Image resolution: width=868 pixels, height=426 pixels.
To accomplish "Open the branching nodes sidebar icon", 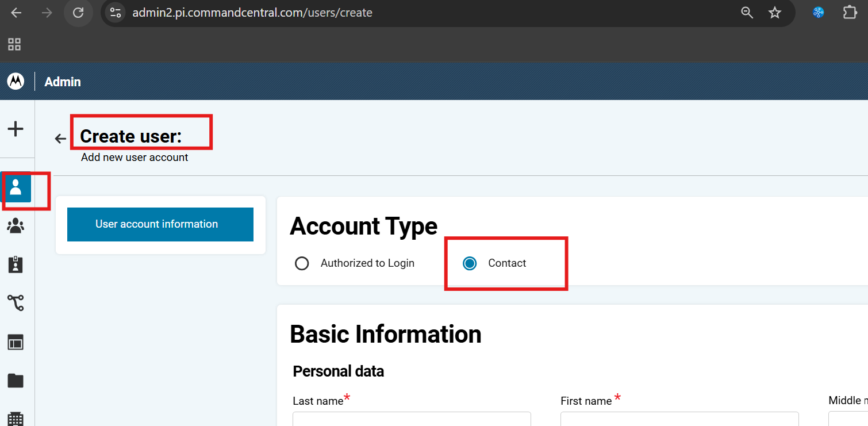I will (16, 302).
